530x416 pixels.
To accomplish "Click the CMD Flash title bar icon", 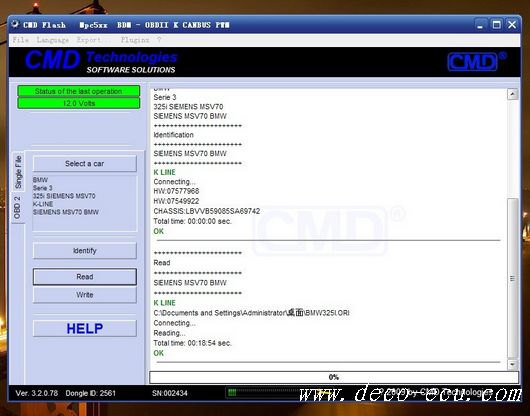I will pos(15,24).
